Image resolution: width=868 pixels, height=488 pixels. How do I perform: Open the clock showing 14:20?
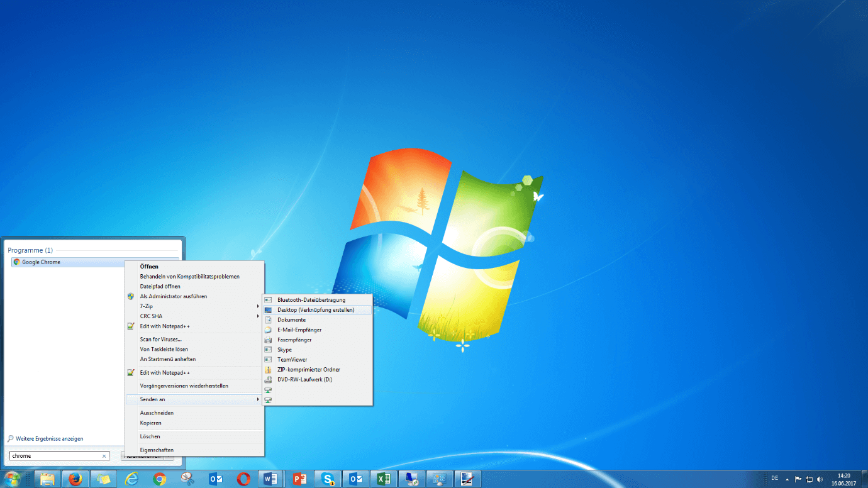coord(843,479)
